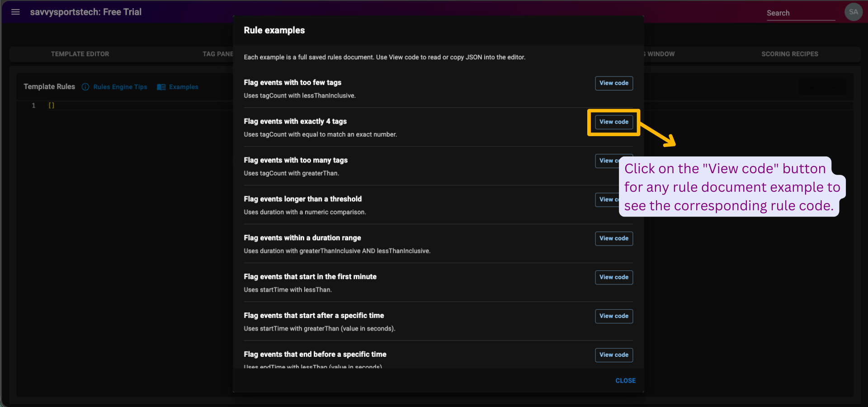Click the Examples book icon
868x407 pixels.
click(161, 87)
